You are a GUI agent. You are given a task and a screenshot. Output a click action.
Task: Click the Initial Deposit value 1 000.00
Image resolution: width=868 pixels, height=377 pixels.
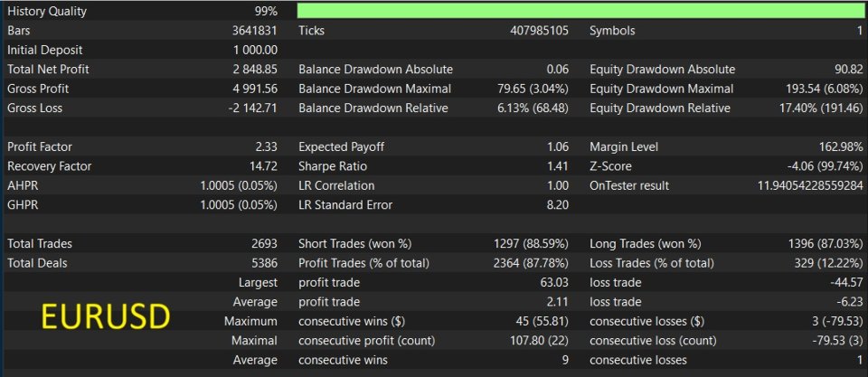pos(255,50)
